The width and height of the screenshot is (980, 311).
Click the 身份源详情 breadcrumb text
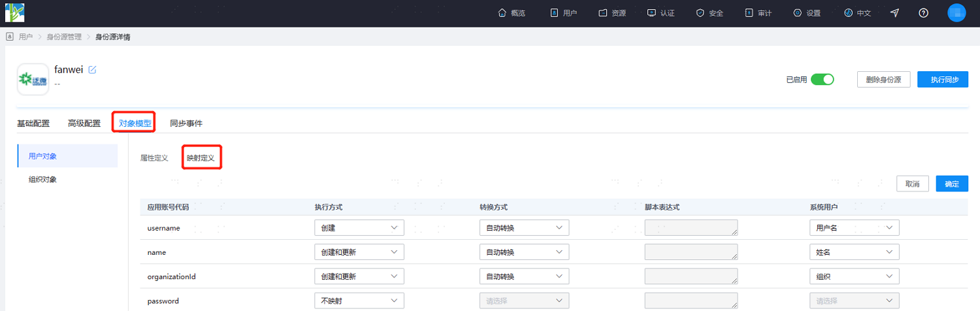pos(112,37)
